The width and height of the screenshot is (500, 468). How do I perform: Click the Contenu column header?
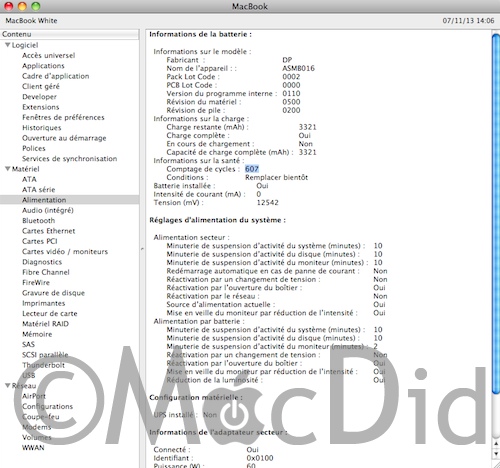coord(69,34)
